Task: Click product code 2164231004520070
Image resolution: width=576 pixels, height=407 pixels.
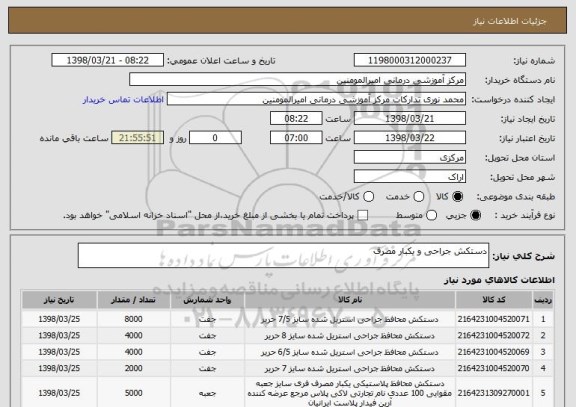Action: tap(493, 368)
